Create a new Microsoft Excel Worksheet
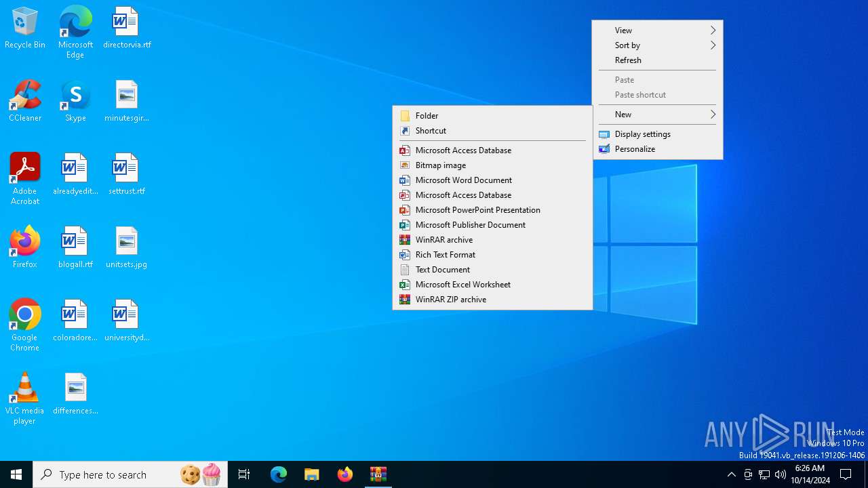The image size is (868, 488). (492, 285)
